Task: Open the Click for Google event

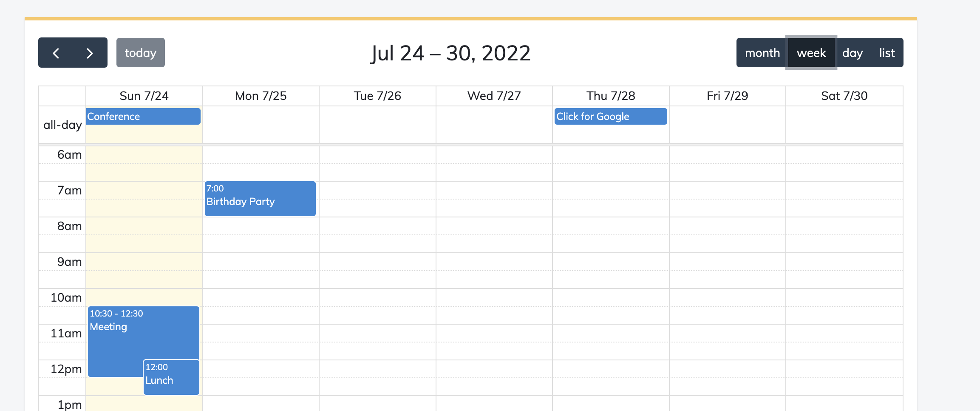Action: (611, 116)
